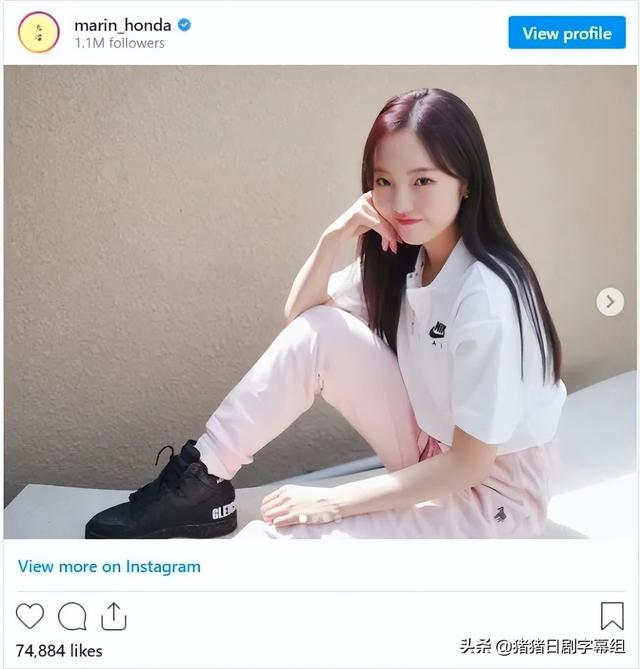Viewport: 640px width, 669px height.
Task: Share the post using the upload arrow icon
Action: pos(113,616)
